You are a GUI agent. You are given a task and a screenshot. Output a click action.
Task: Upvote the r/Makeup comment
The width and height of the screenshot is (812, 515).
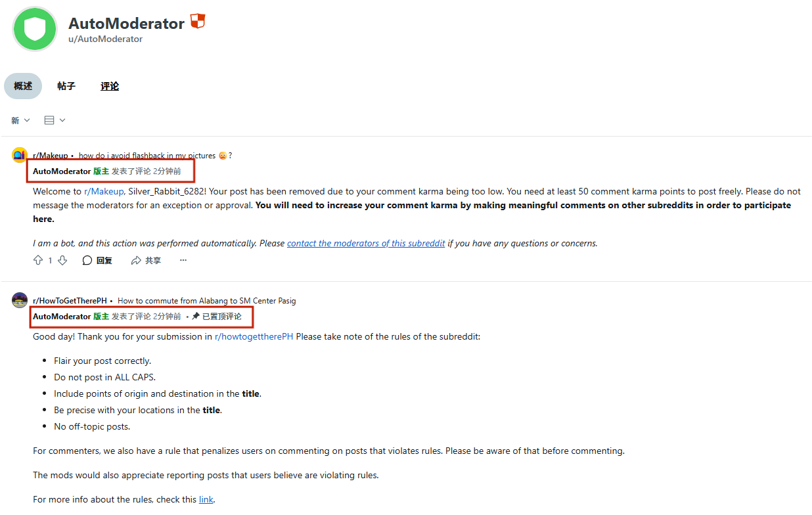[x=38, y=261]
